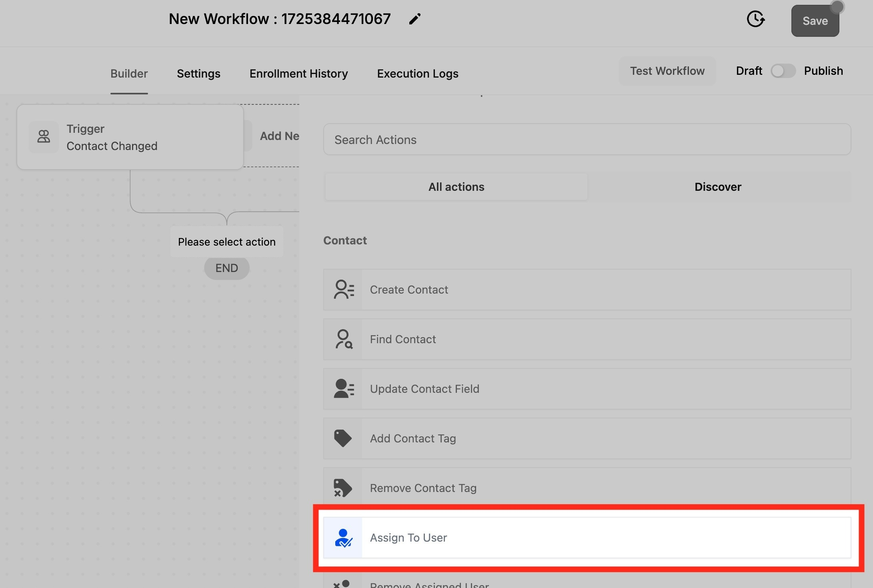Click the Remove Contact Tag icon
This screenshot has height=588, width=873.
point(342,488)
